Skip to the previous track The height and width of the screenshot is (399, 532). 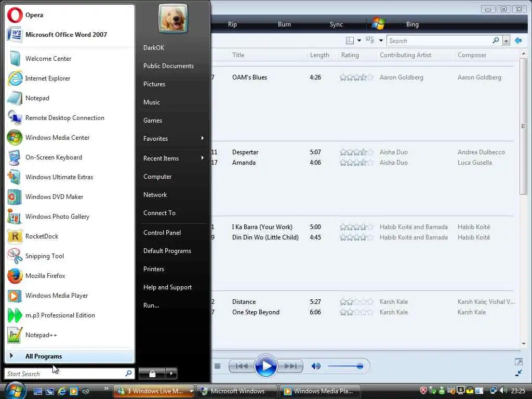coord(241,366)
